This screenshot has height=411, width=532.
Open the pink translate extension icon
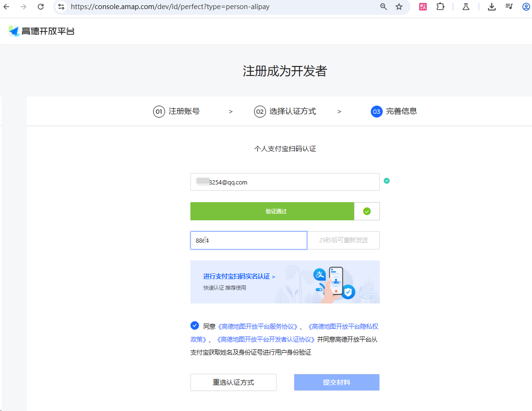coord(423,6)
